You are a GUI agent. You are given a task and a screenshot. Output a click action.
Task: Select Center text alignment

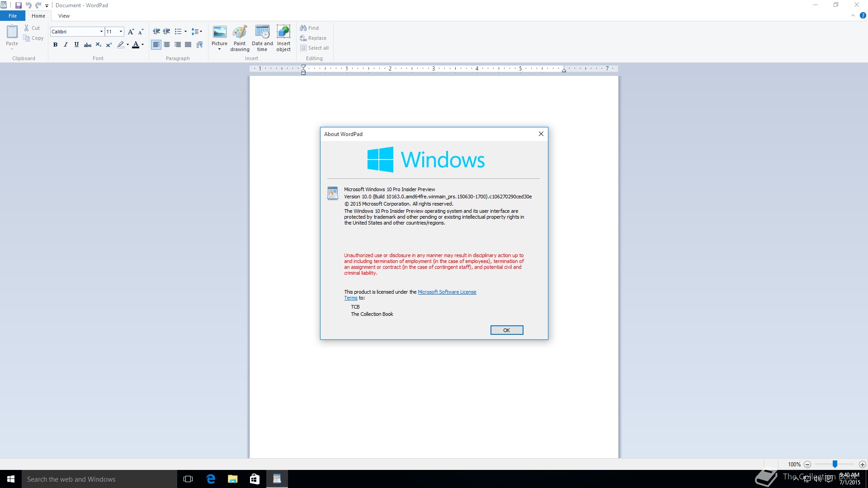pyautogui.click(x=167, y=45)
